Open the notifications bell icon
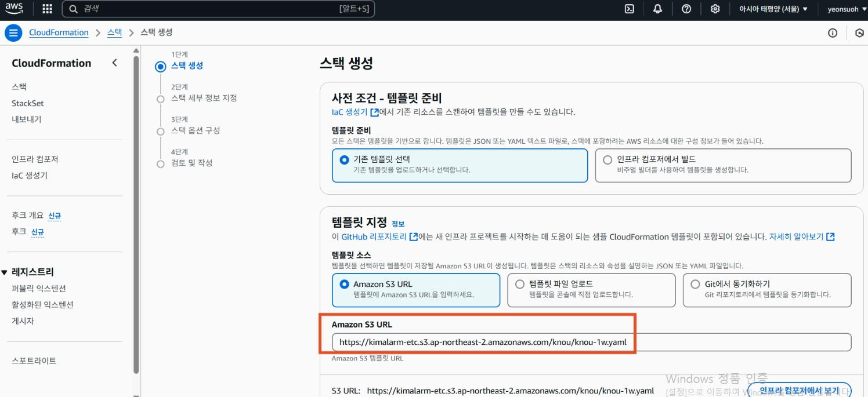The height and width of the screenshot is (397, 868). [x=657, y=9]
